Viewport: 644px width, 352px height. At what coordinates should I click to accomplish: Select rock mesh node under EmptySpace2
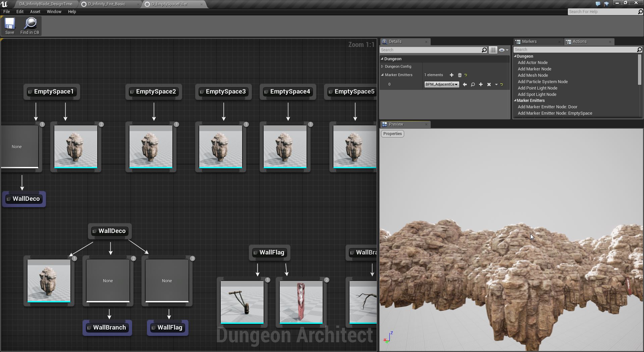click(151, 147)
